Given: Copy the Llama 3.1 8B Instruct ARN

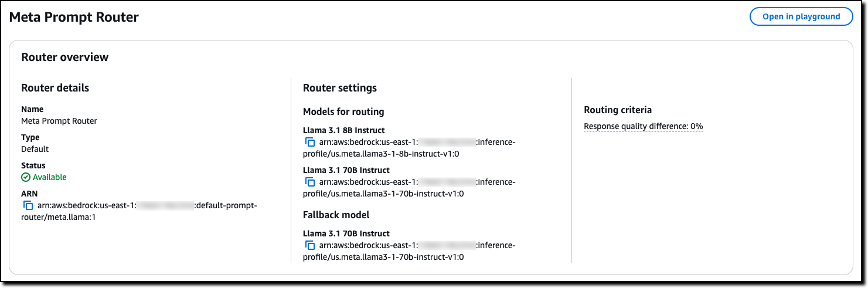Looking at the screenshot, I should pyautogui.click(x=310, y=142).
